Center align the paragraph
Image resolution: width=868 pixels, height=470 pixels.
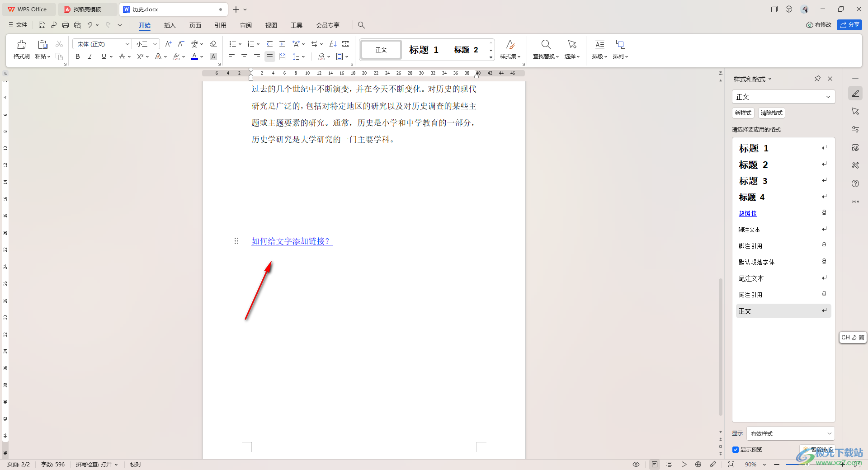[244, 56]
